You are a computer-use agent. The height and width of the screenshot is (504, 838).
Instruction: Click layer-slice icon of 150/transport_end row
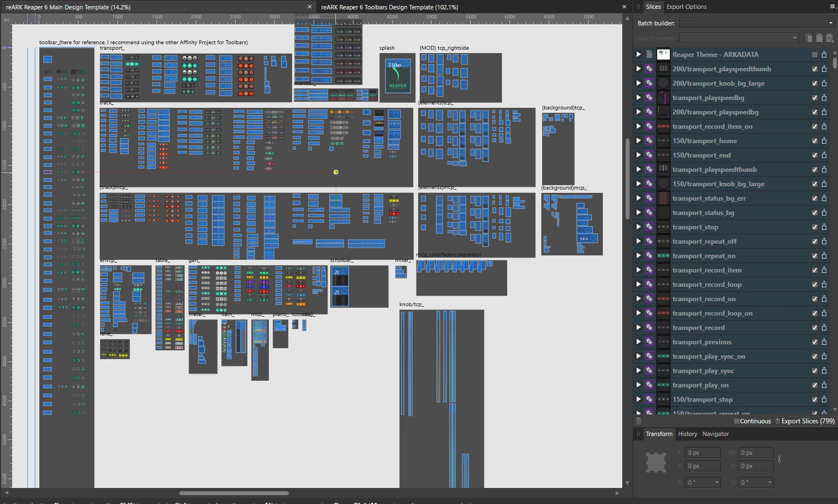tap(649, 155)
